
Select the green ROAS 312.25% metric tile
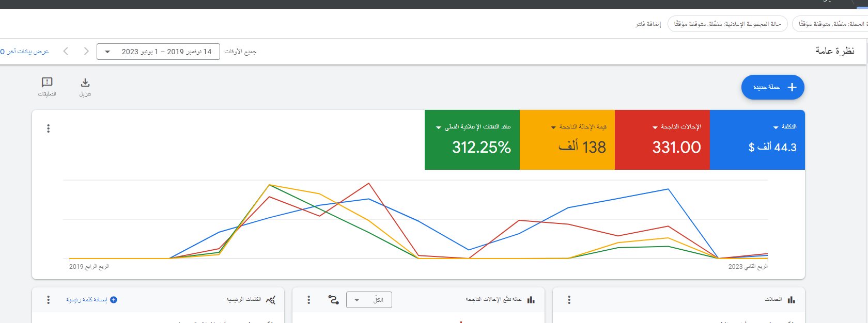(472, 140)
